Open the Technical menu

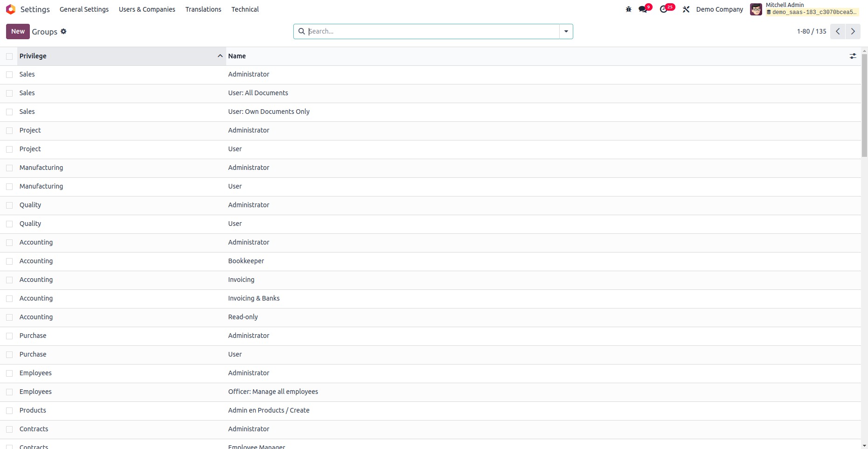click(x=245, y=9)
